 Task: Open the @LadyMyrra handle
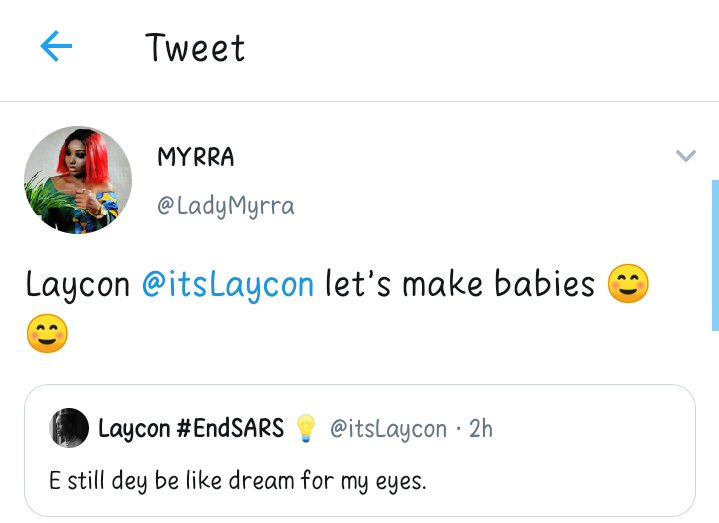point(225,206)
